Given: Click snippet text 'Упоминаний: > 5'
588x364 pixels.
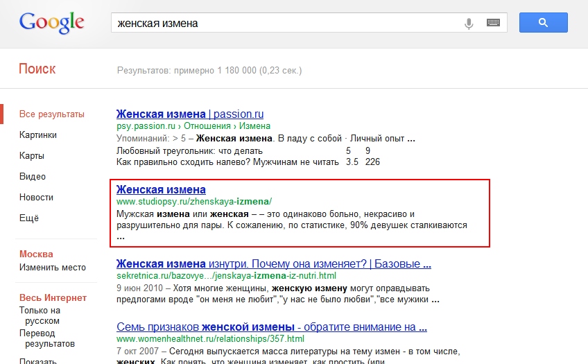Looking at the screenshot, I should tap(150, 139).
